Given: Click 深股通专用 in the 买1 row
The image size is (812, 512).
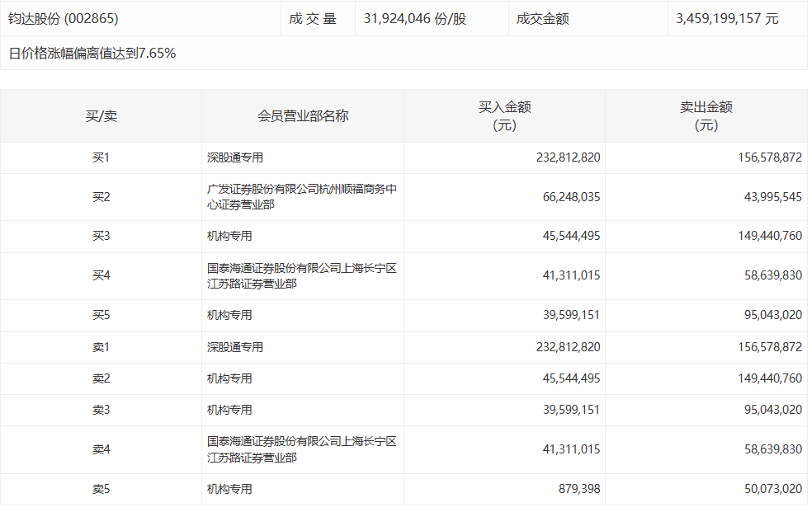Looking at the screenshot, I should tap(235, 157).
